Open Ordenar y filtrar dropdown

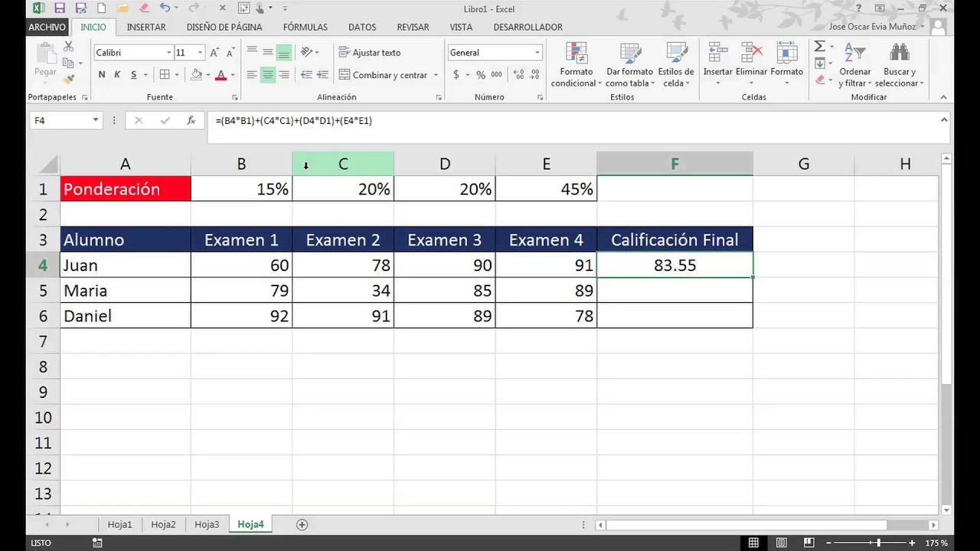(x=855, y=65)
